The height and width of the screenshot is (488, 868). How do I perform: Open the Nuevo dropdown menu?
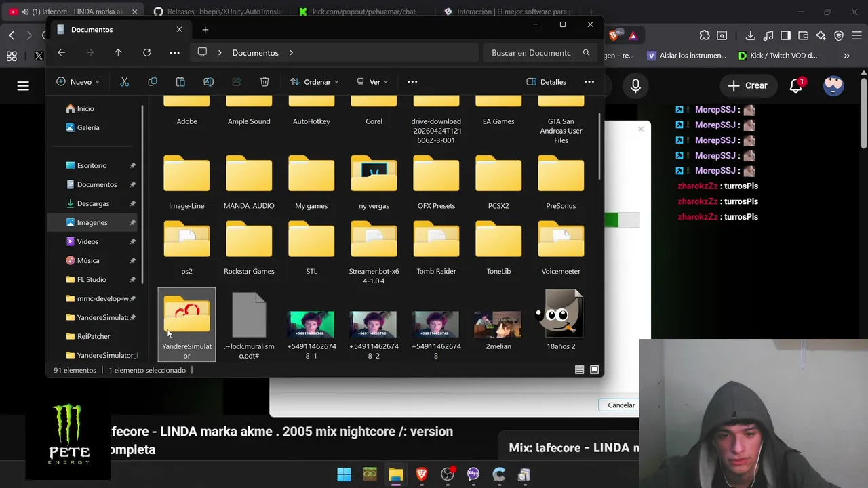[x=78, y=82]
